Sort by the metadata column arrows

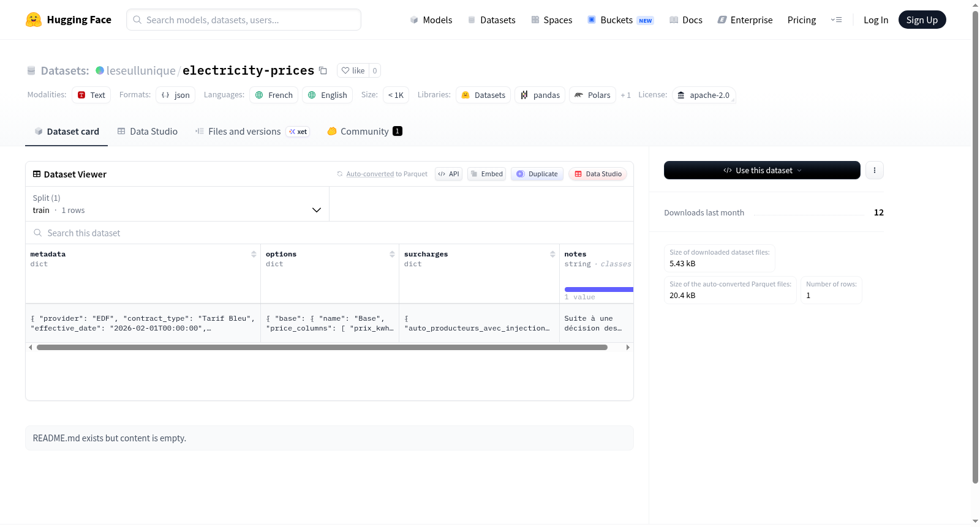coord(254,254)
